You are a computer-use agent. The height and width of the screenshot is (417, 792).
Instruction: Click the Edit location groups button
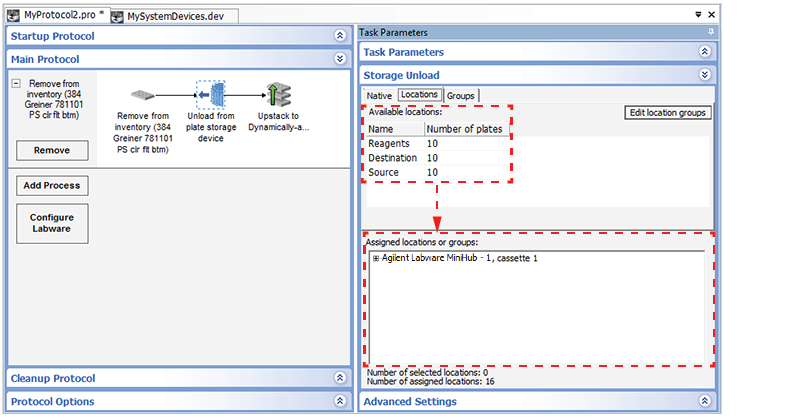pos(667,113)
